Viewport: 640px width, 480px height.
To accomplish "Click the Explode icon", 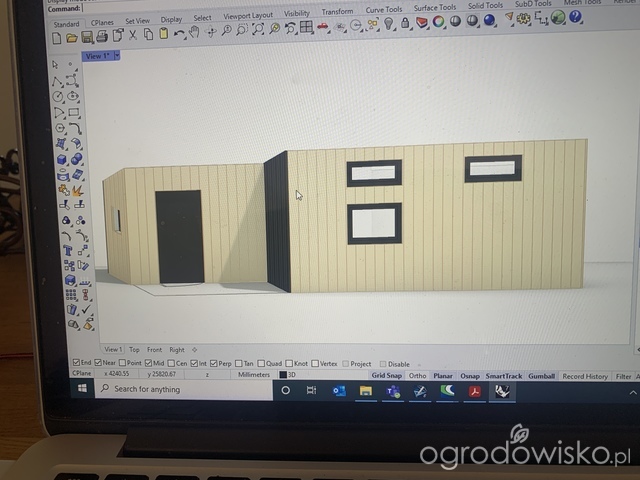I will point(78,190).
